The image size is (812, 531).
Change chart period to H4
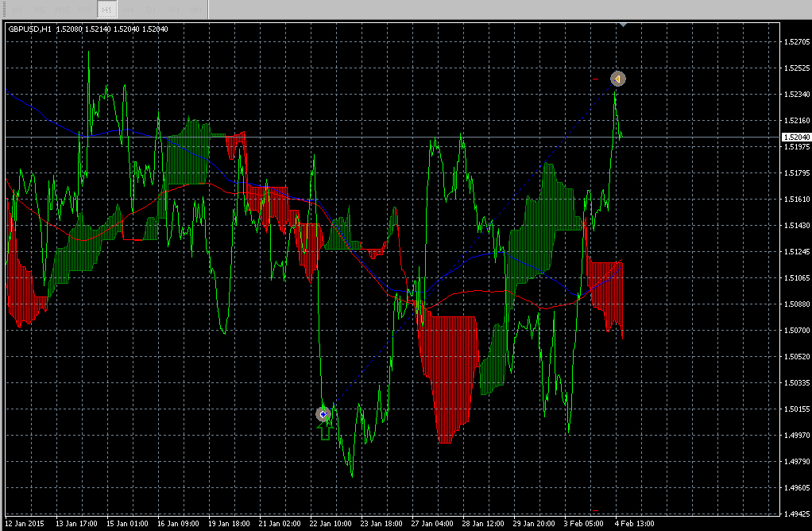pos(129,10)
